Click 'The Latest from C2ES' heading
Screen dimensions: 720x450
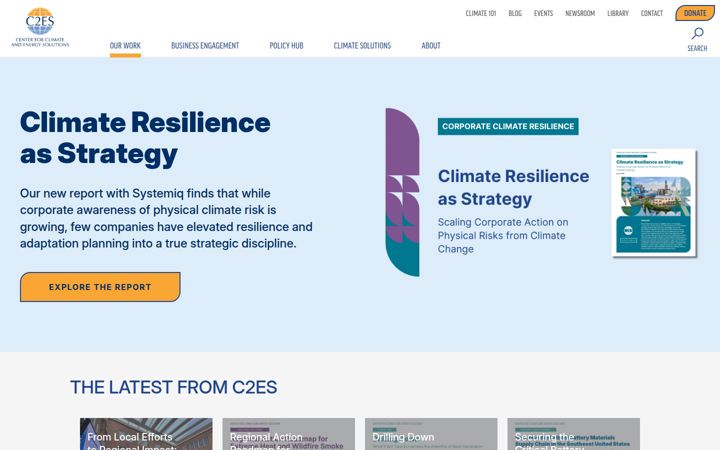[174, 387]
